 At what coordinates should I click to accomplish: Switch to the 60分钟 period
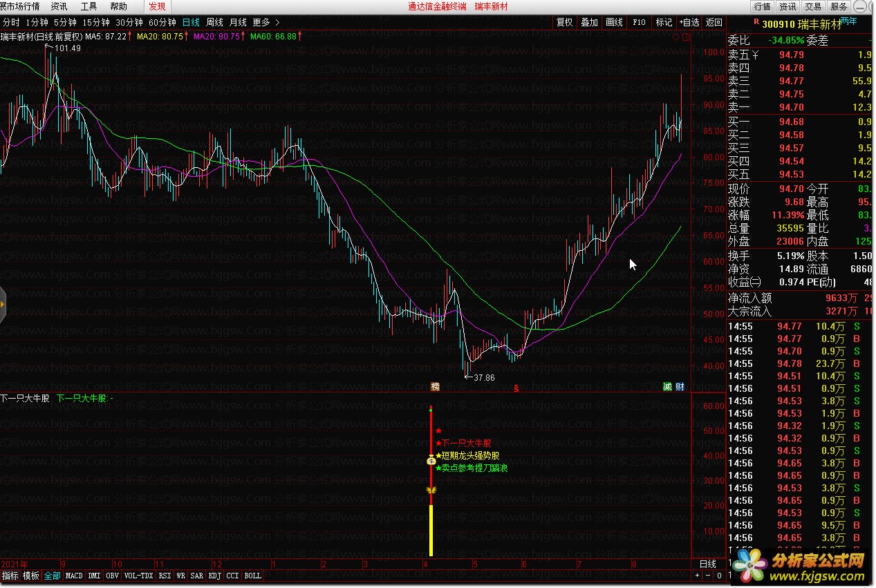pos(163,22)
